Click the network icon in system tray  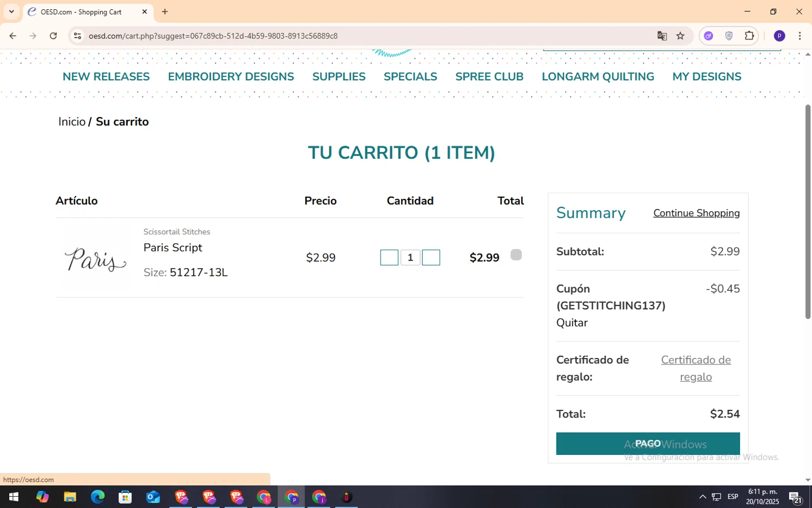(x=717, y=497)
